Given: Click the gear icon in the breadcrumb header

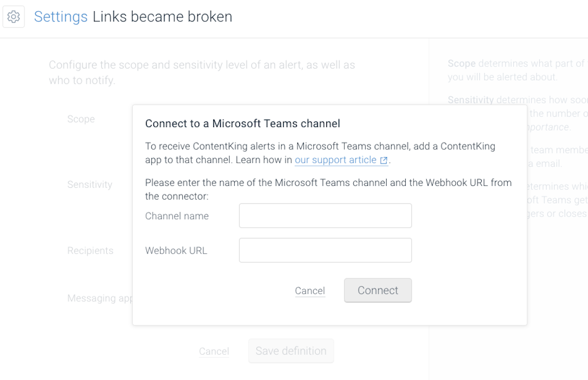Looking at the screenshot, I should pyautogui.click(x=13, y=16).
